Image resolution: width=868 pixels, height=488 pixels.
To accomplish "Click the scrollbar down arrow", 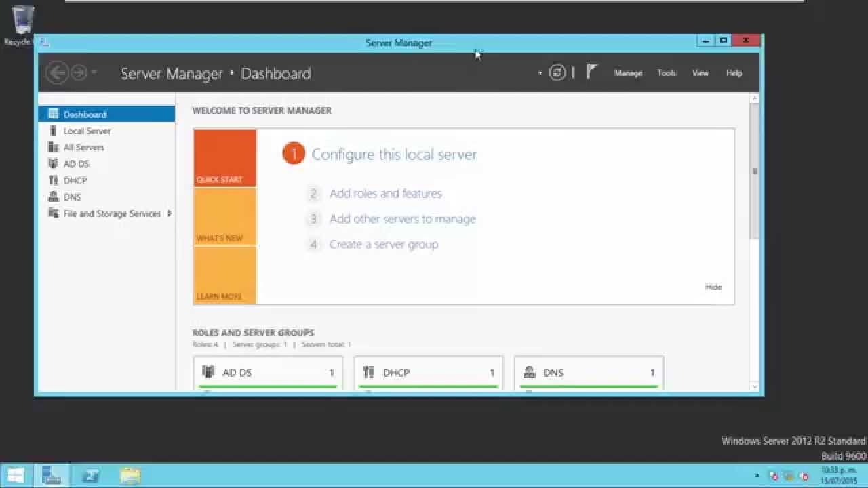I will tap(754, 386).
